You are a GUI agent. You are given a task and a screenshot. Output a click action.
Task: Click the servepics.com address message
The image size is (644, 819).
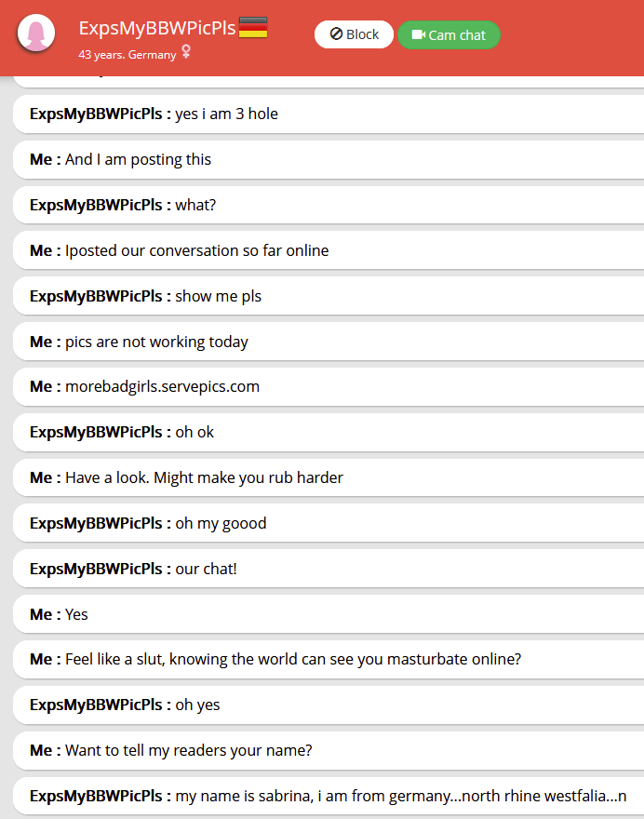162,386
